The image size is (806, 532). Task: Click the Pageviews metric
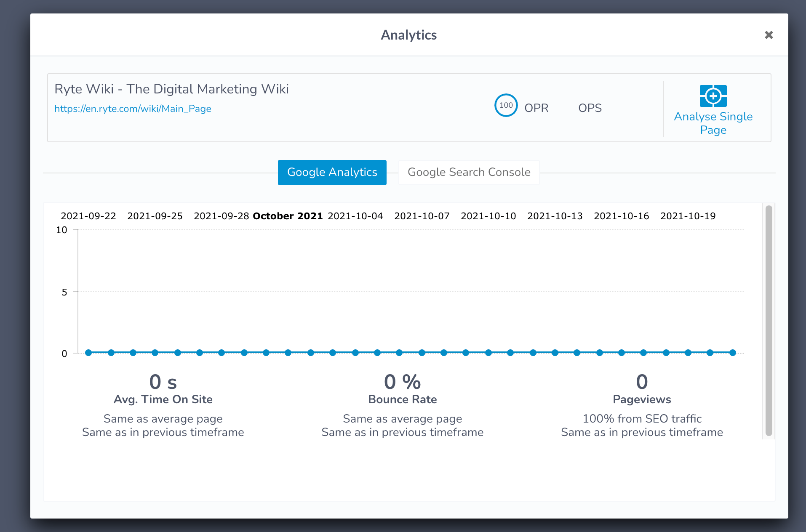pyautogui.click(x=642, y=399)
